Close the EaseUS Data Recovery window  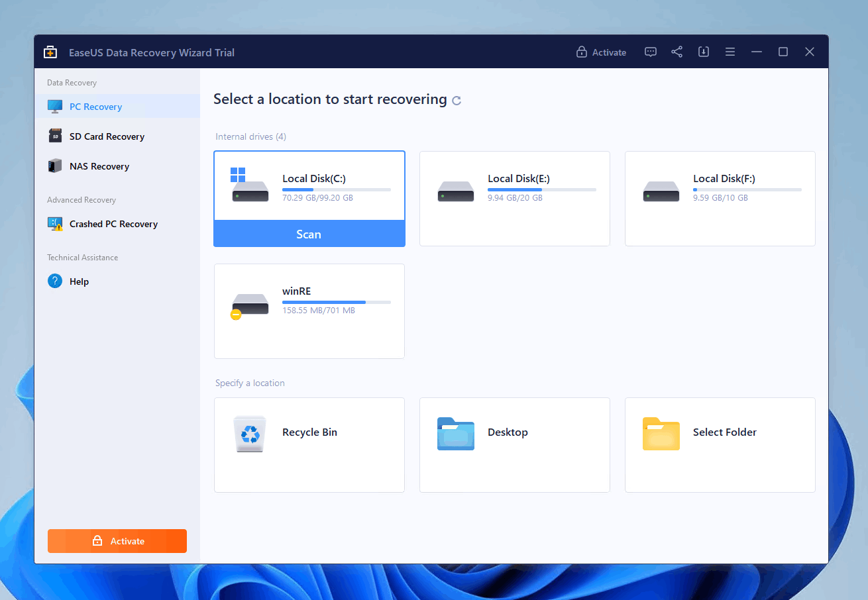point(810,52)
